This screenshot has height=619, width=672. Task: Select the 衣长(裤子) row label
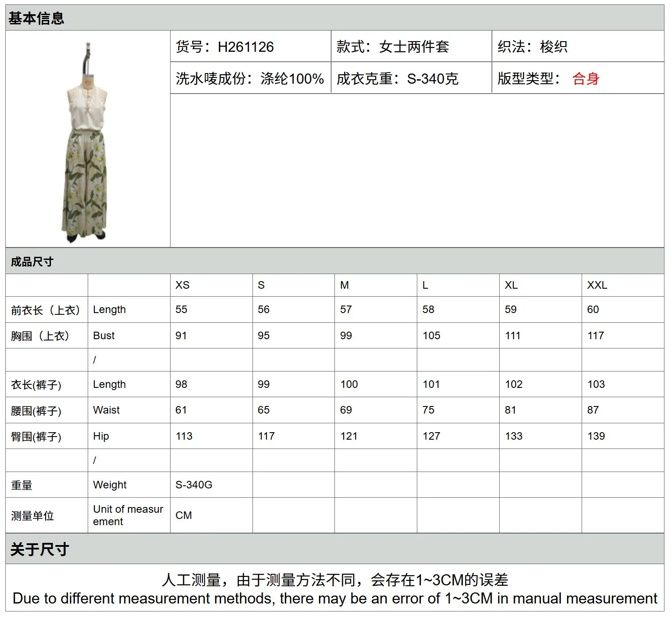[x=47, y=384]
